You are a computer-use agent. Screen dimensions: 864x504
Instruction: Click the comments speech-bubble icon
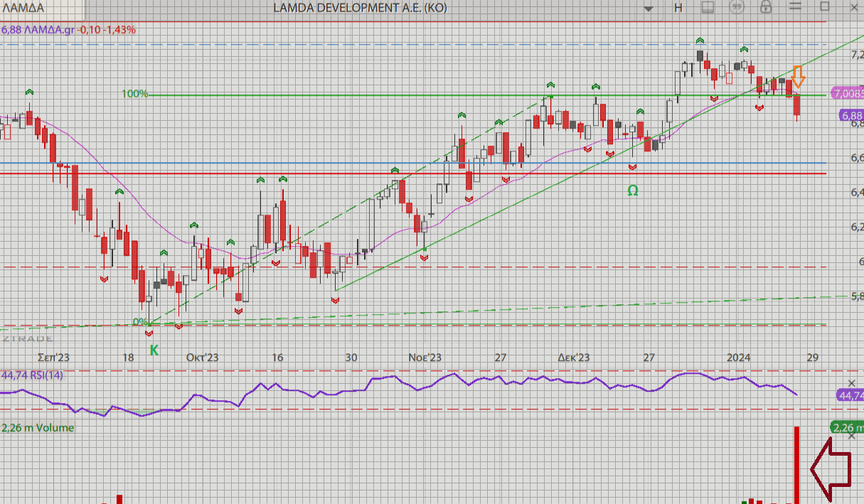click(x=737, y=7)
